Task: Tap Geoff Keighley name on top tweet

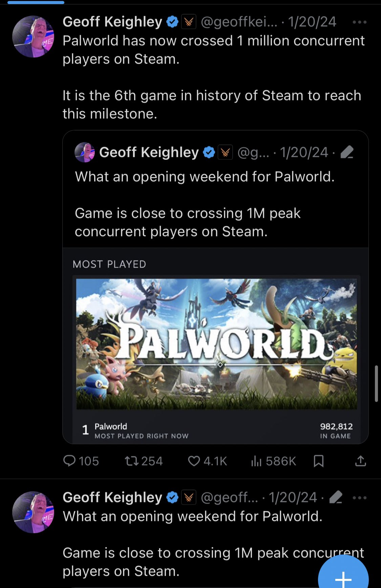Action: pyautogui.click(x=112, y=22)
